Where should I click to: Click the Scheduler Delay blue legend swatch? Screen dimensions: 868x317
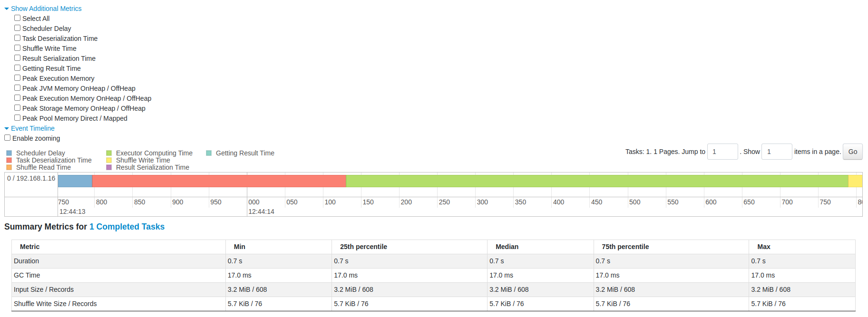pos(9,153)
